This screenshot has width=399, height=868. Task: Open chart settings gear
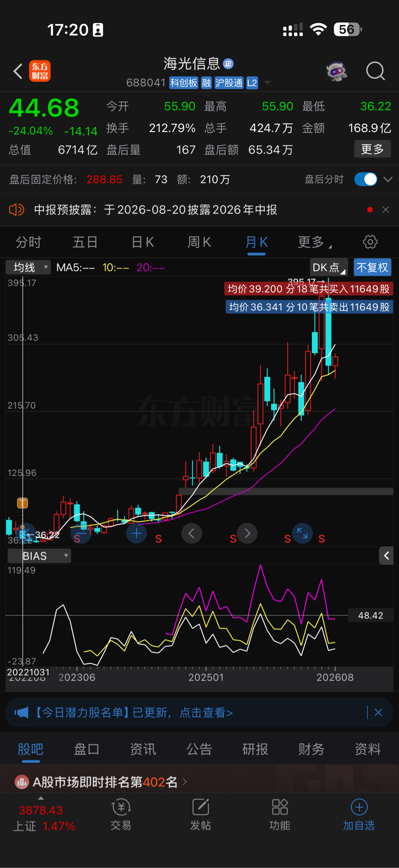click(370, 242)
